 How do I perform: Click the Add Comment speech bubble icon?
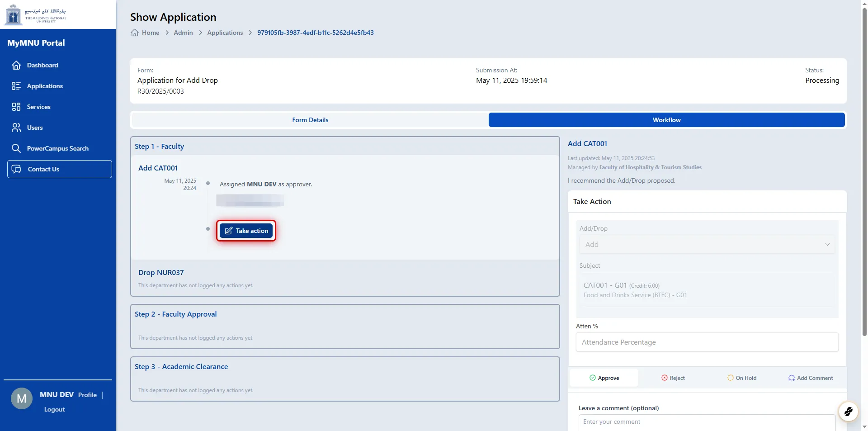[x=792, y=378]
